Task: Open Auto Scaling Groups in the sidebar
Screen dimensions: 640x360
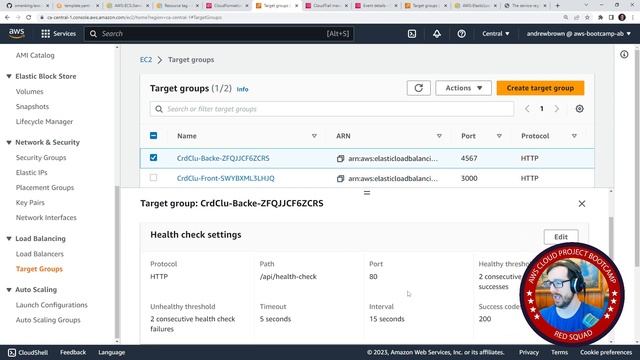Action: pyautogui.click(x=48, y=320)
